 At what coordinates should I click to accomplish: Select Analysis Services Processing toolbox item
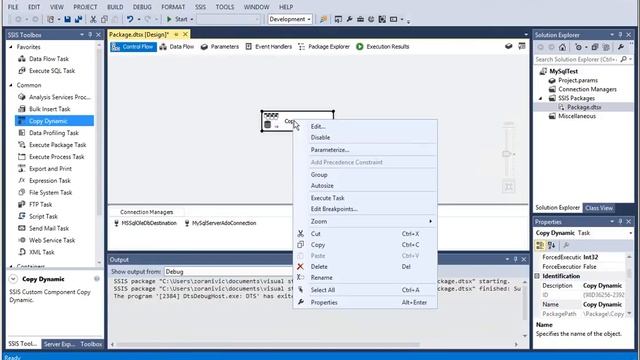coord(60,97)
